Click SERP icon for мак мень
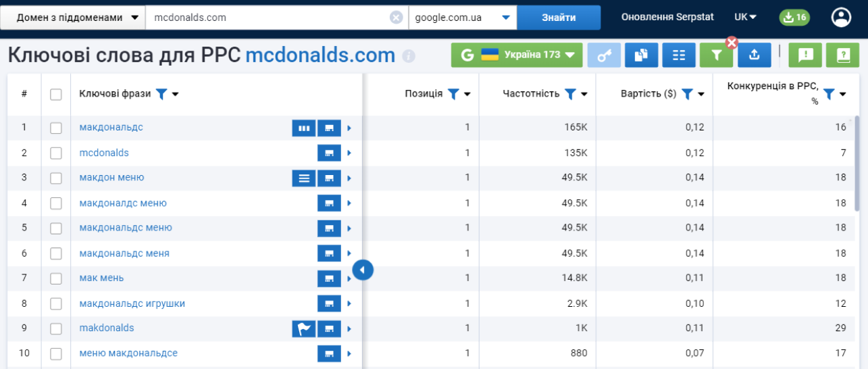 pos(329,278)
